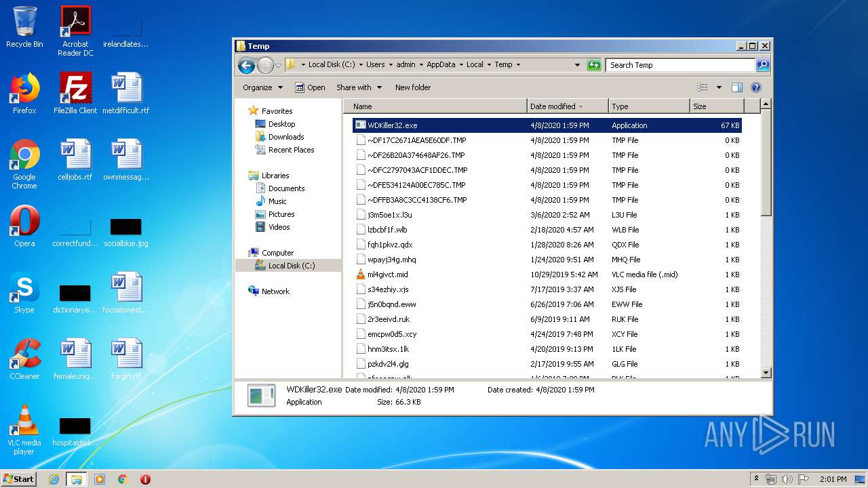Open Explorer help question mark icon
This screenshot has width=868, height=488.
(756, 87)
